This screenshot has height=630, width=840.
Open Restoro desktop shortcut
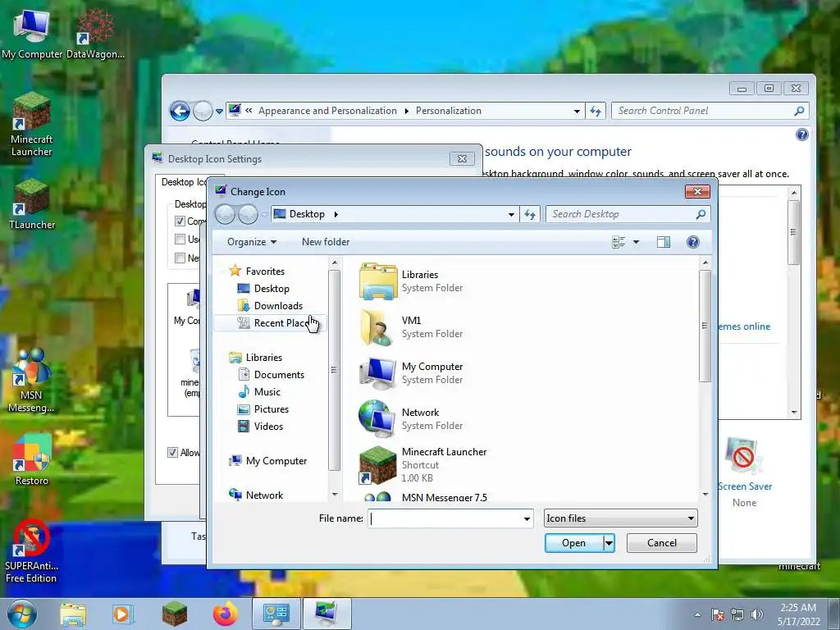(x=32, y=459)
